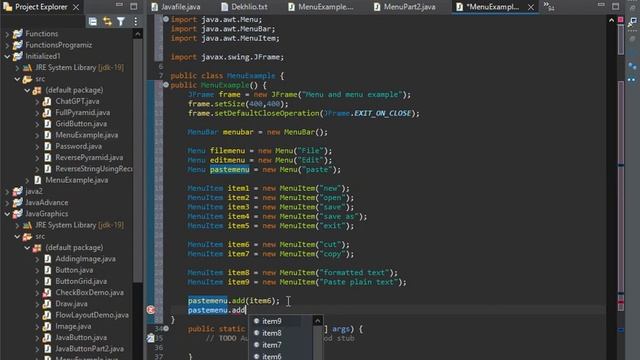
Task: Switch to Javafile.java tab
Action: (x=176, y=7)
